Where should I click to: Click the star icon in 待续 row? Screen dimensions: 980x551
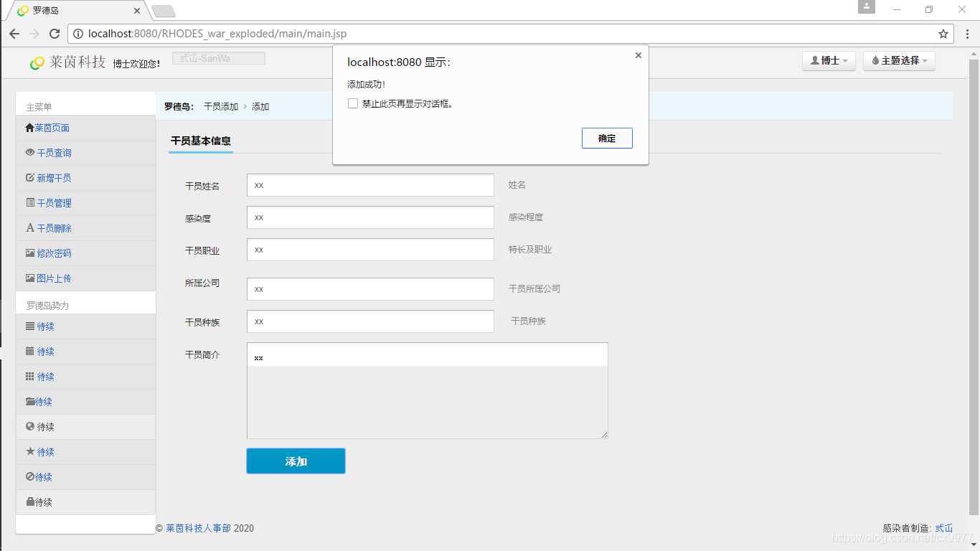[x=30, y=452]
